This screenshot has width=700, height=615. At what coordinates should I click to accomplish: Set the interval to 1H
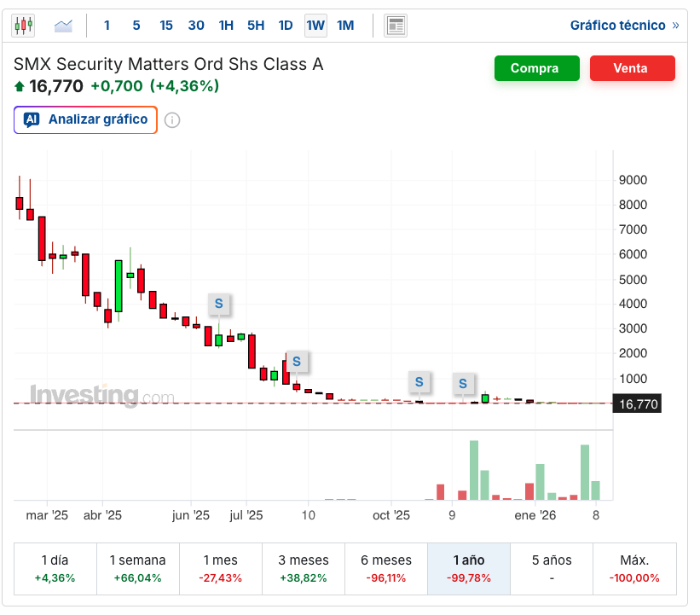coord(226,26)
